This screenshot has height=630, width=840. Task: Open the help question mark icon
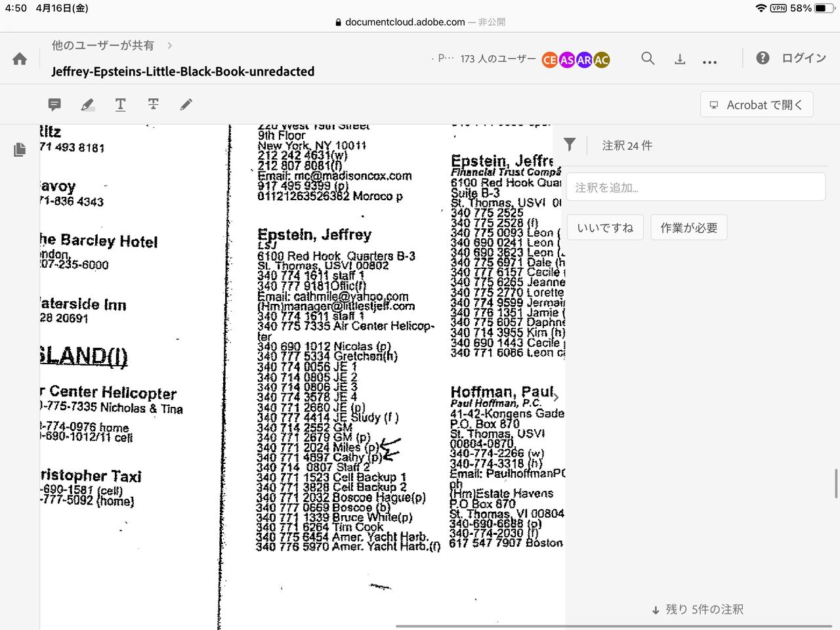coord(763,58)
